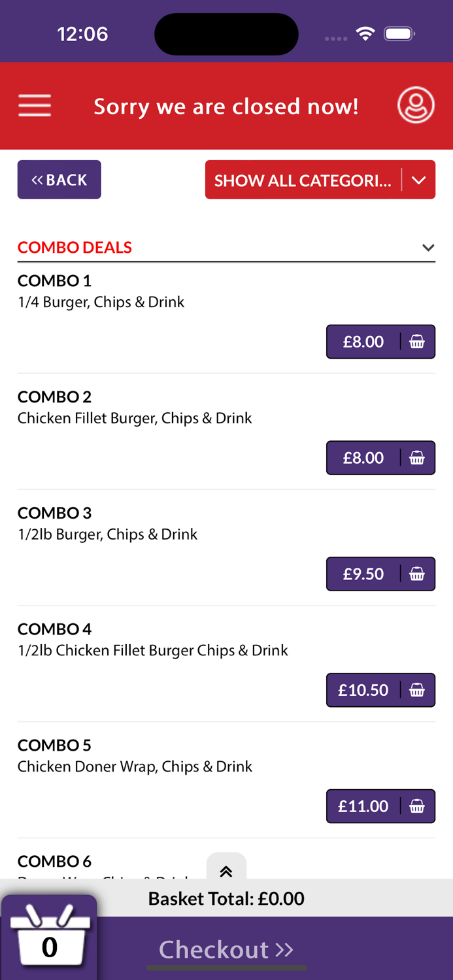Select the COMBO DEALS category heading
Image resolution: width=453 pixels, height=980 pixels.
click(75, 248)
